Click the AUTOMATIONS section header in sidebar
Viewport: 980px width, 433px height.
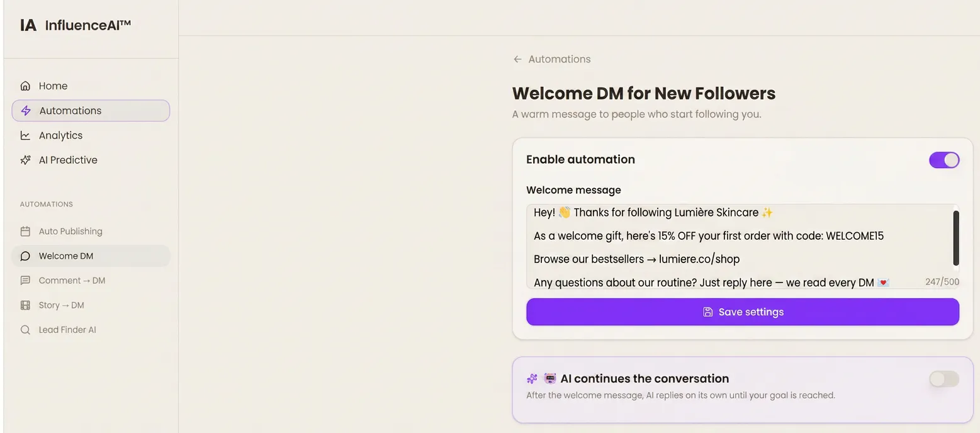[47, 205]
